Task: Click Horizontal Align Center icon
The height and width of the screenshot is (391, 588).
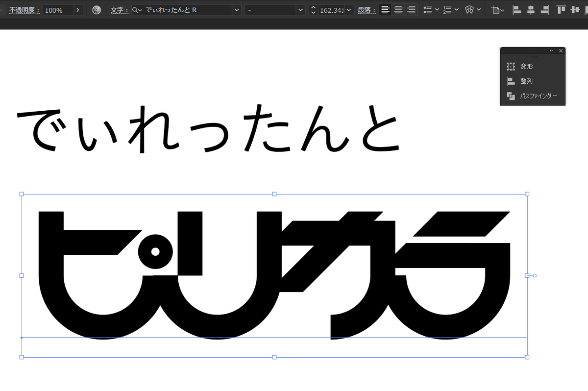Action: 531,10
